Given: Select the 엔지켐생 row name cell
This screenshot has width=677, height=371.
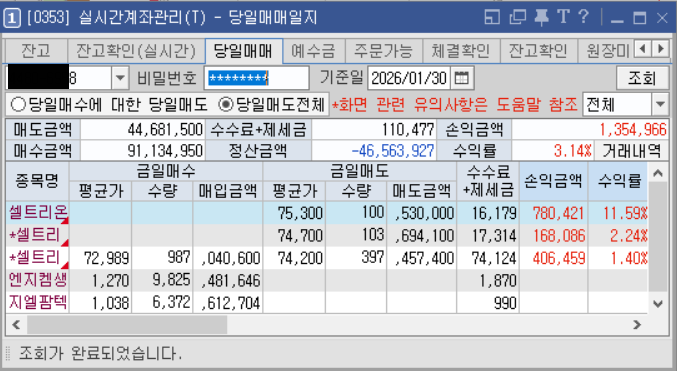Looking at the screenshot, I should click(38, 280).
